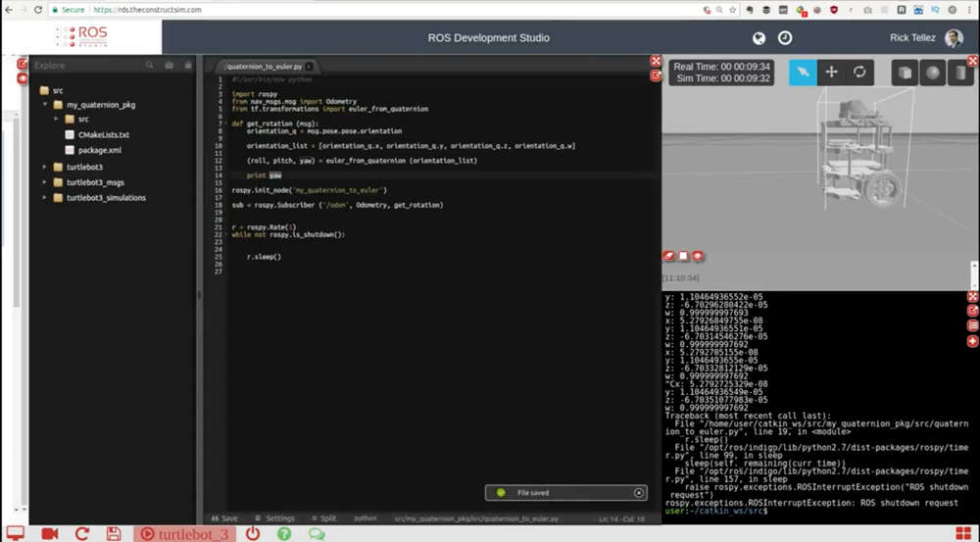Open the green help question mark
980x542 pixels.
(x=284, y=533)
